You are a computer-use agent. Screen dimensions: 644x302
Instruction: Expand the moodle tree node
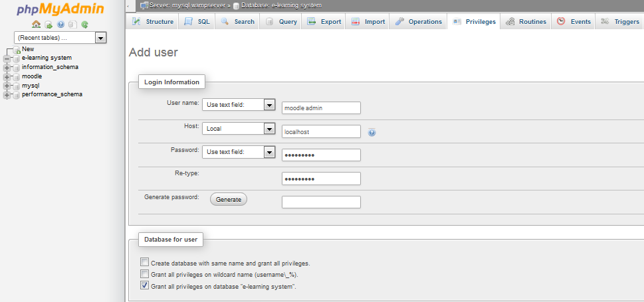click(7, 77)
